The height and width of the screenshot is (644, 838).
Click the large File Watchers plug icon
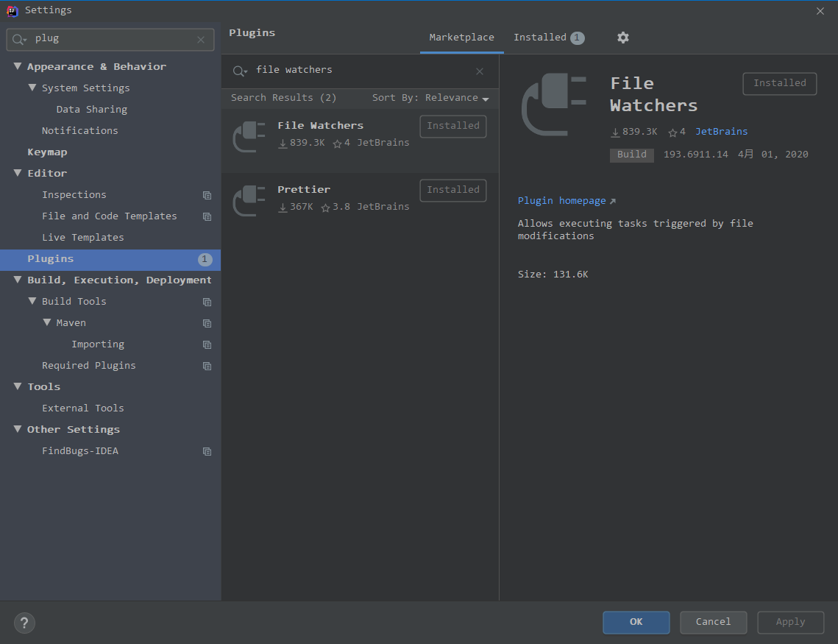[554, 105]
